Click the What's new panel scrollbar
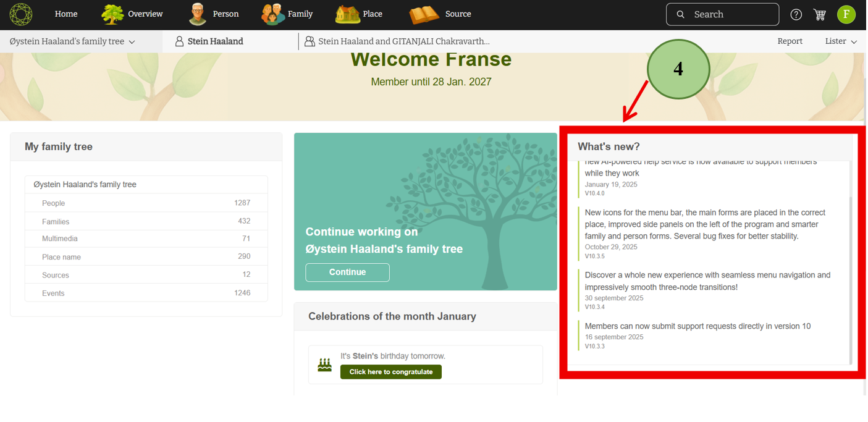This screenshot has width=868, height=422. click(x=850, y=278)
